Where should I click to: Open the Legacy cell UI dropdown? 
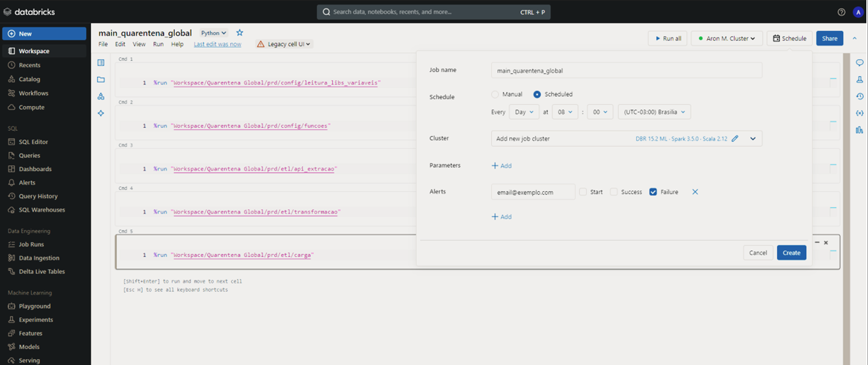pyautogui.click(x=289, y=44)
